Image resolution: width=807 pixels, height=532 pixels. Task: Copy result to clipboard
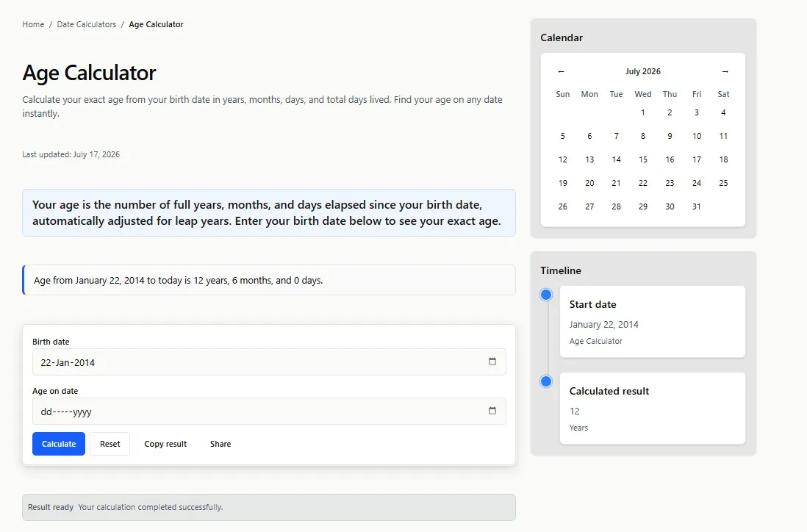click(x=165, y=444)
